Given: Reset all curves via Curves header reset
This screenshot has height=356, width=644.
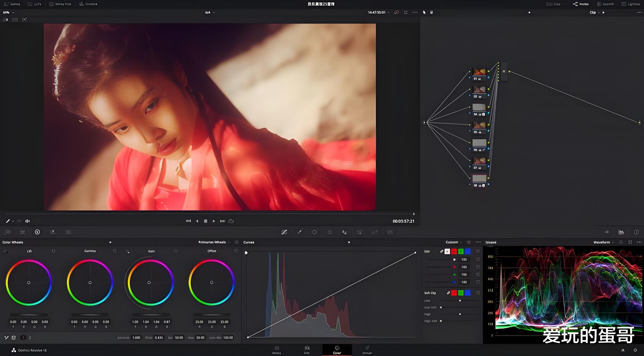Looking at the screenshot, I should click(469, 242).
